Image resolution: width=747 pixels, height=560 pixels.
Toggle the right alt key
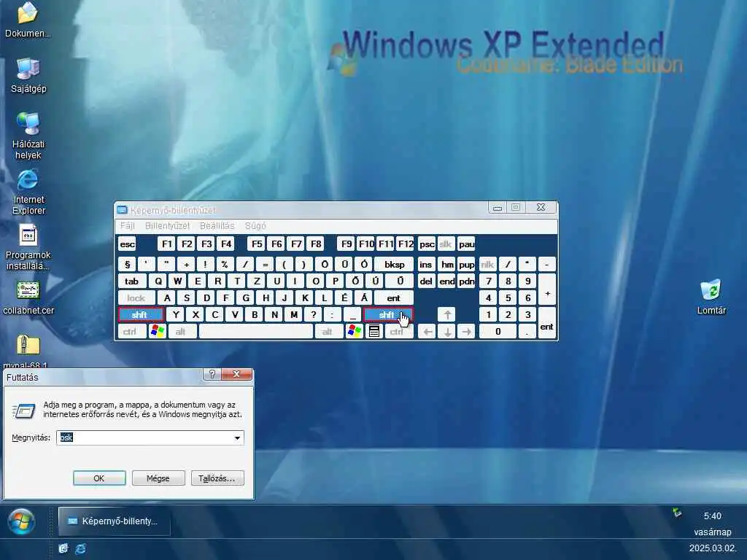[329, 332]
